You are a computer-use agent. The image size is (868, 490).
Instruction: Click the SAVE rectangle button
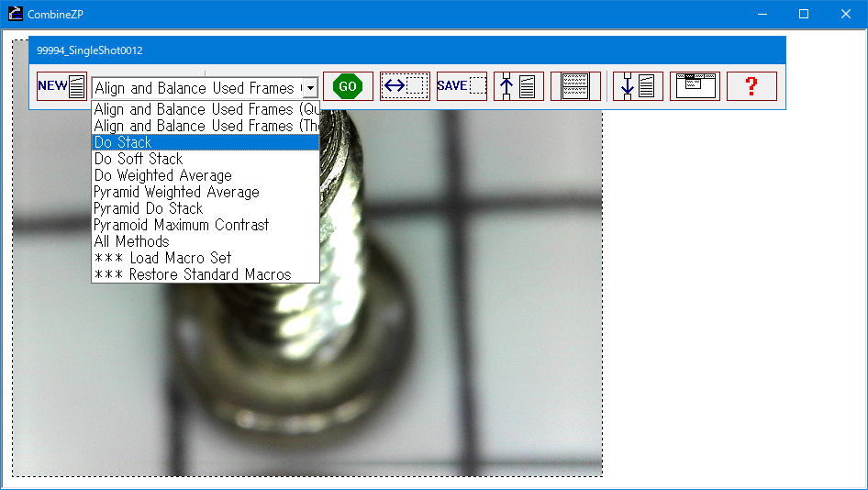pos(462,86)
